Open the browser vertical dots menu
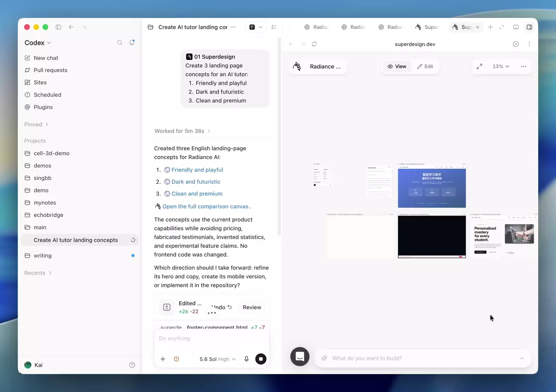 click(529, 44)
